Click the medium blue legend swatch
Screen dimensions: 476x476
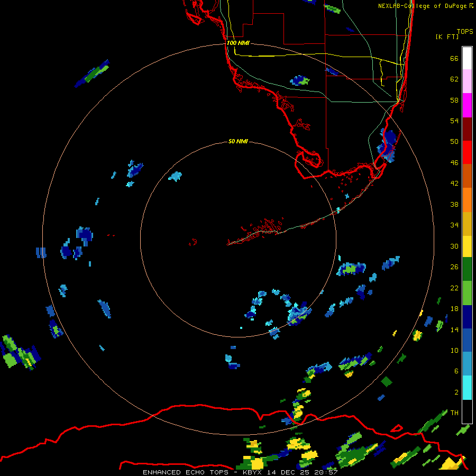point(467,340)
